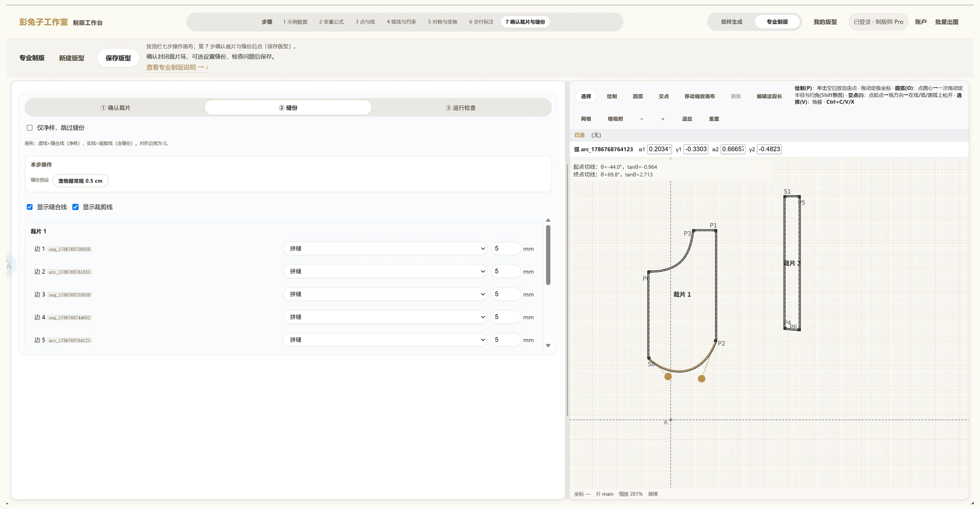This screenshot has width=980, height=509.
Task: Open 查看专业制版说明 link
Action: click(x=177, y=67)
